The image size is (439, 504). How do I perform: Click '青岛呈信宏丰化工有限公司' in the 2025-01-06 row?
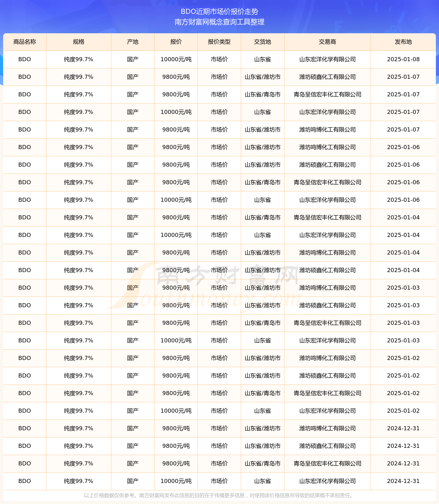pyautogui.click(x=327, y=182)
